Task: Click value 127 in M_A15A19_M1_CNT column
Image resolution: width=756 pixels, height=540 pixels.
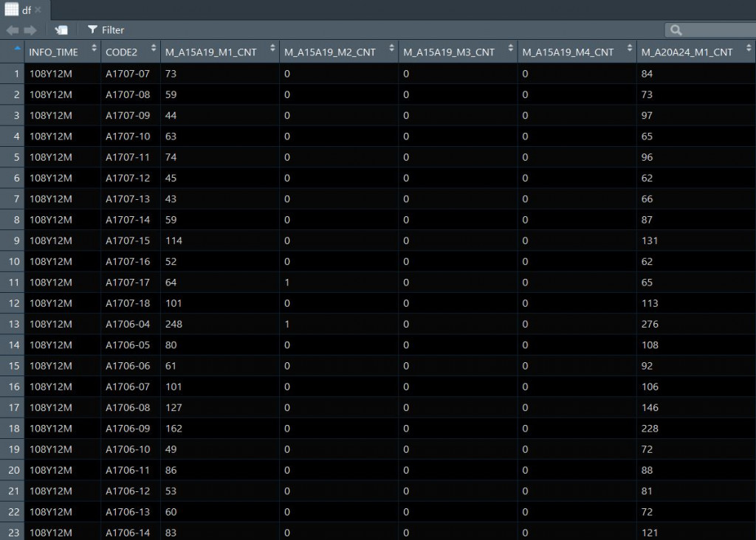Action: 173,407
